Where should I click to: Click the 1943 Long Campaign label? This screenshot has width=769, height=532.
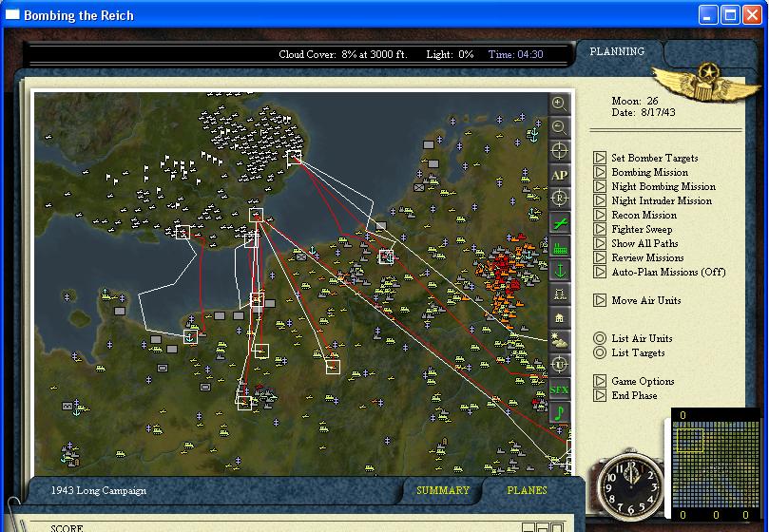(x=99, y=490)
